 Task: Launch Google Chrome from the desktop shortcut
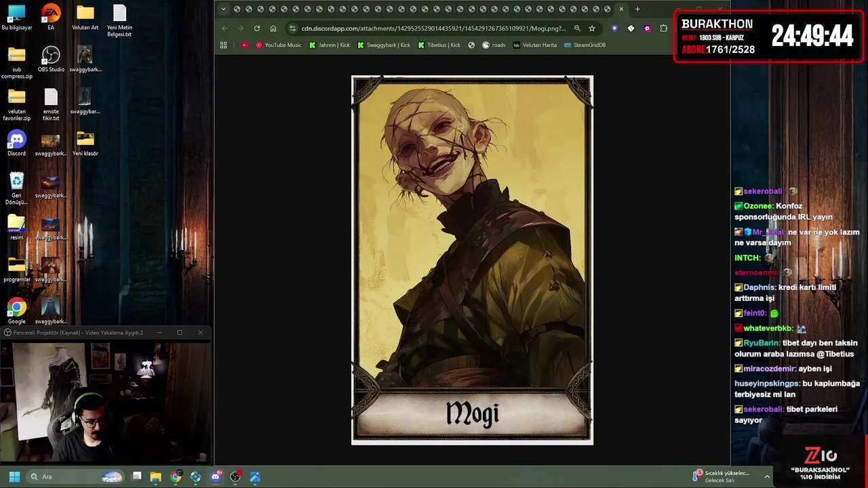tap(17, 312)
